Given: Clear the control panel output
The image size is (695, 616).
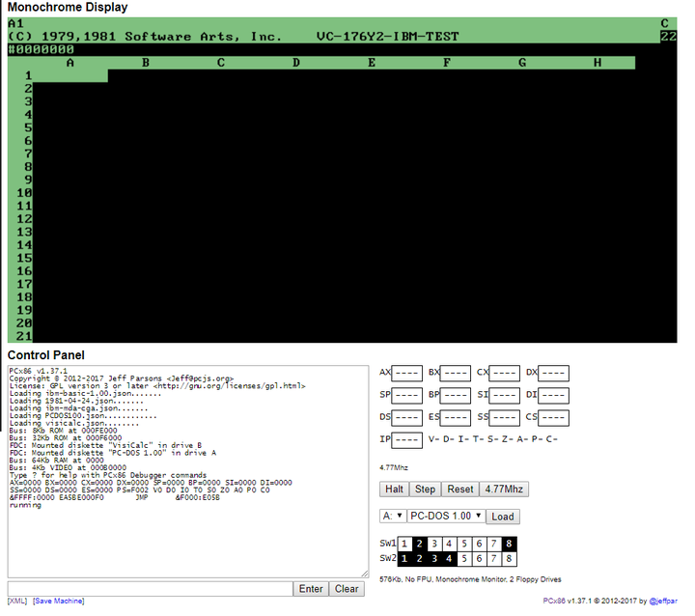Looking at the screenshot, I should (347, 589).
